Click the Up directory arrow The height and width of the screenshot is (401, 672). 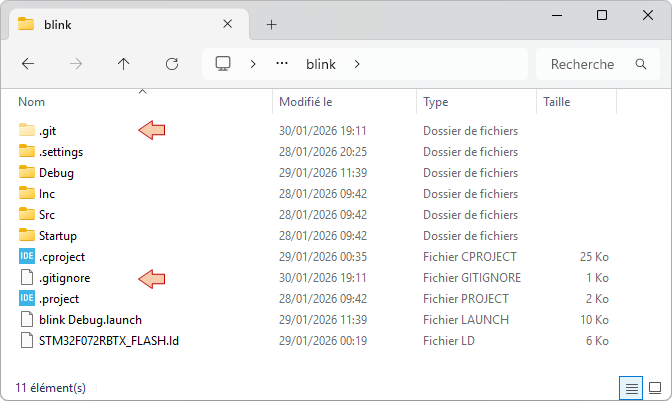click(123, 64)
